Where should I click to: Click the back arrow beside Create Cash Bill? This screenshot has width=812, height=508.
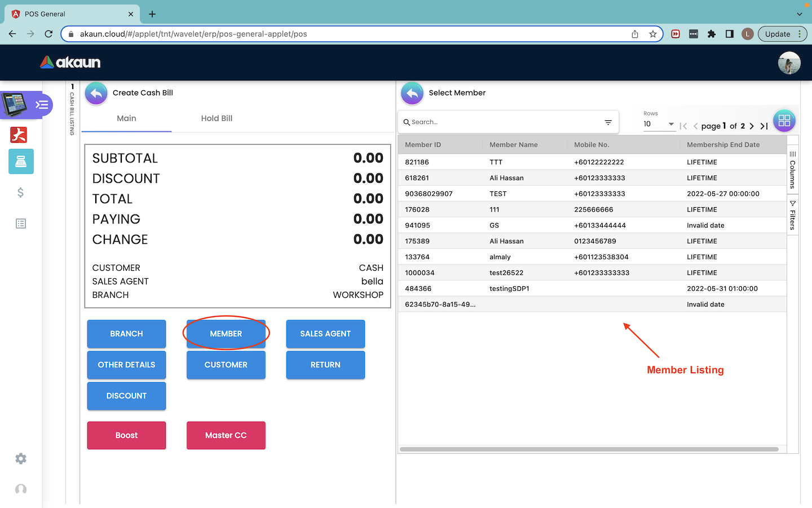click(x=96, y=93)
